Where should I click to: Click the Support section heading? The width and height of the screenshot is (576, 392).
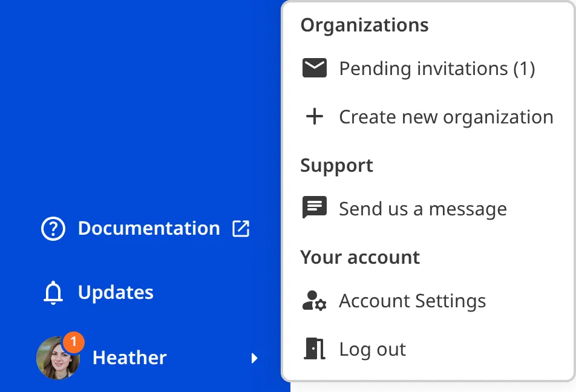[x=336, y=165]
